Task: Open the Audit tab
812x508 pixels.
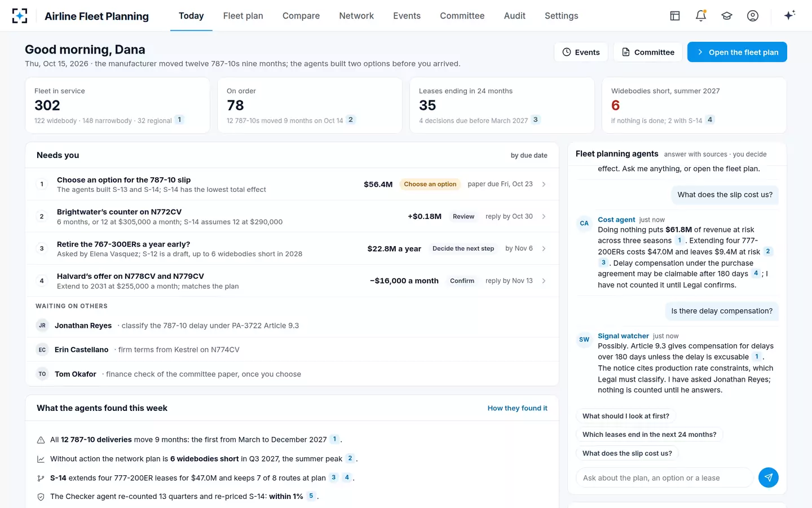Action: pos(515,16)
